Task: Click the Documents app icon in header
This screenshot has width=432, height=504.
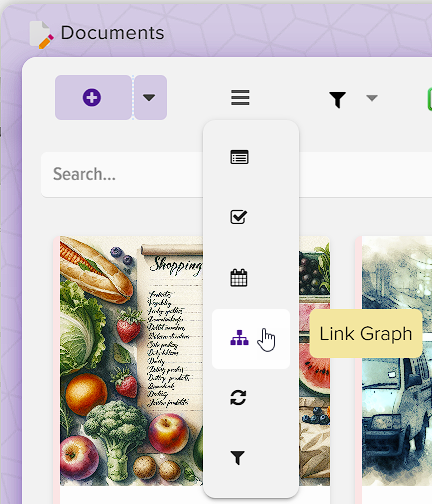Action: pyautogui.click(x=41, y=35)
